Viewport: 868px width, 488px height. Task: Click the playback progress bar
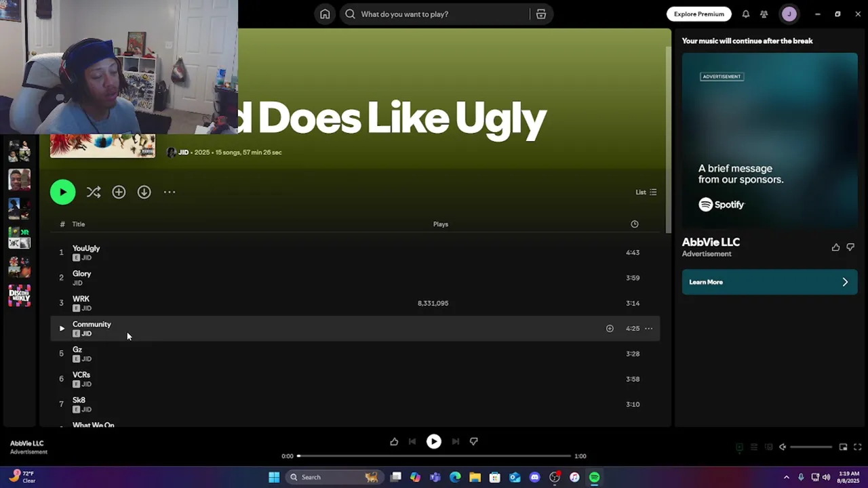click(x=434, y=456)
